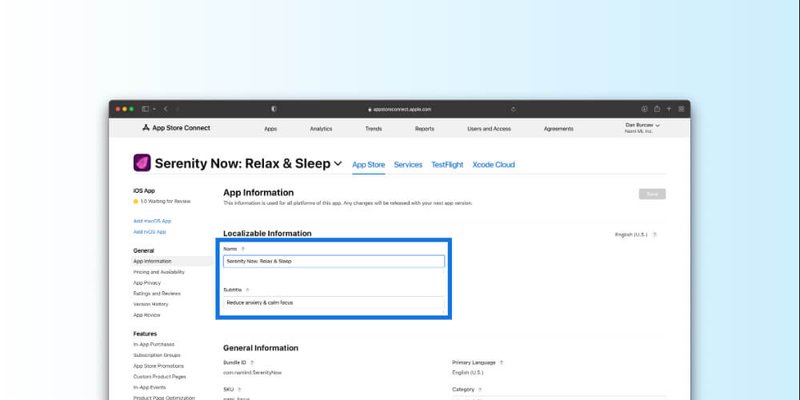This screenshot has width=800, height=400.
Task: Click the Name input field
Action: coord(334,261)
